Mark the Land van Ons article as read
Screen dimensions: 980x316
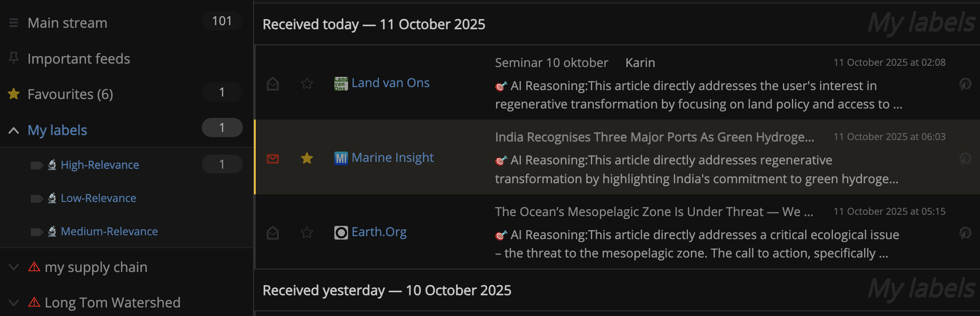coord(273,84)
